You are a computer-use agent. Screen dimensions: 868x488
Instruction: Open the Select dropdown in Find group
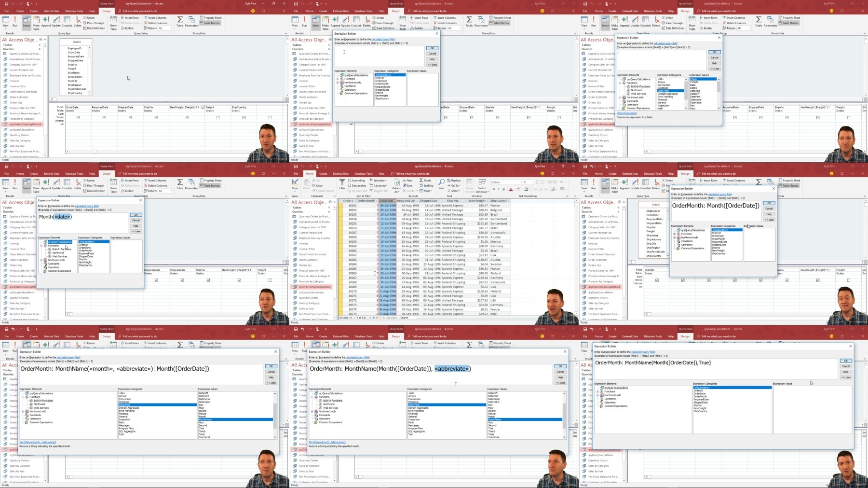pos(454,191)
